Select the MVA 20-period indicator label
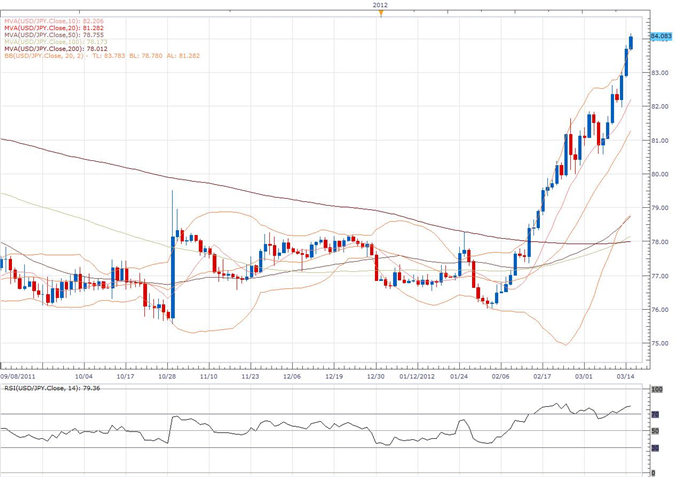The height and width of the screenshot is (477, 680). coord(52,27)
